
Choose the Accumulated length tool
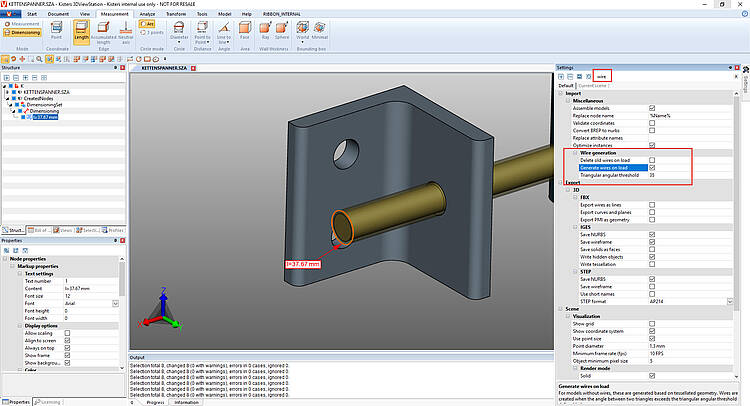coord(103,35)
